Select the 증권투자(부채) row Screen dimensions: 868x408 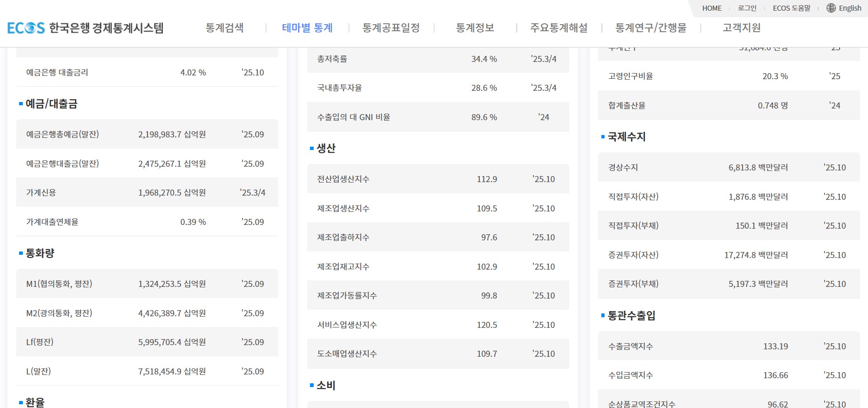729,284
